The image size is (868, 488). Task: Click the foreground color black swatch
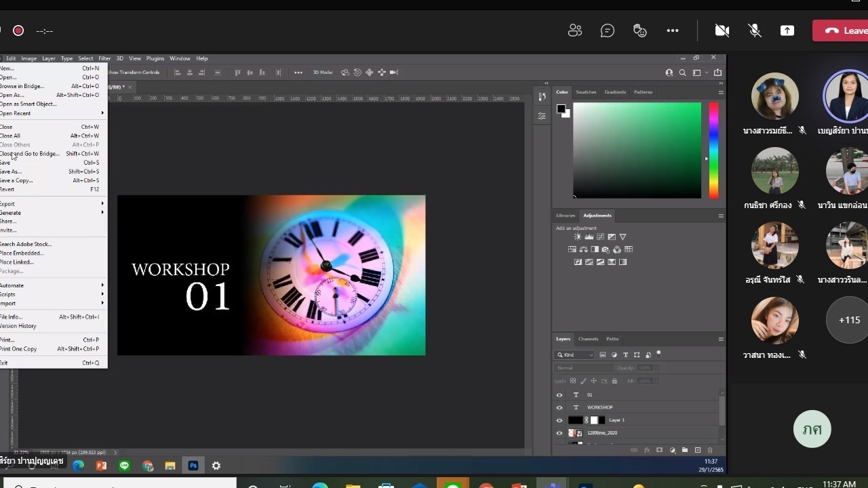point(561,109)
